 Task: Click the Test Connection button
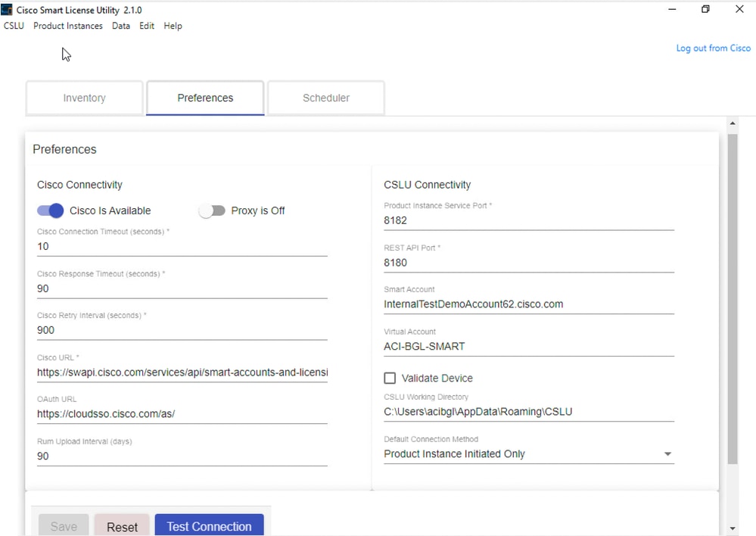[x=210, y=525]
